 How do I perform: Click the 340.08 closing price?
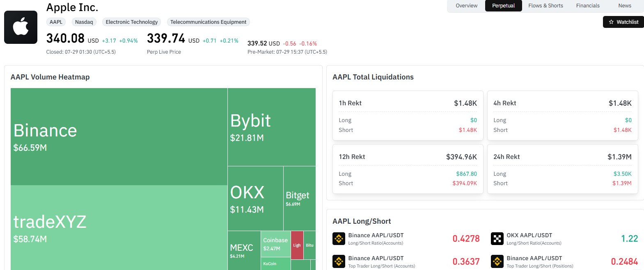tap(65, 39)
